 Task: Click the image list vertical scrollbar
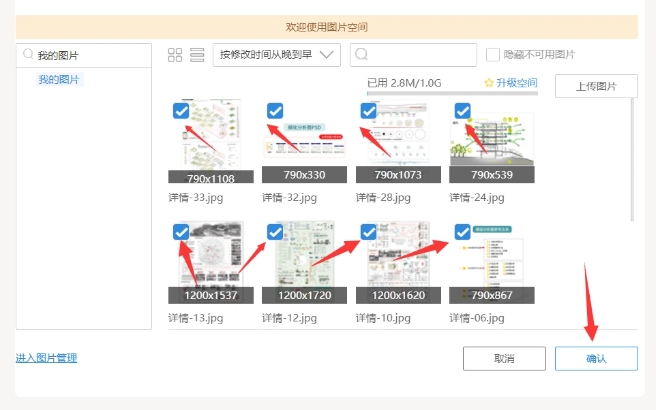[632, 159]
